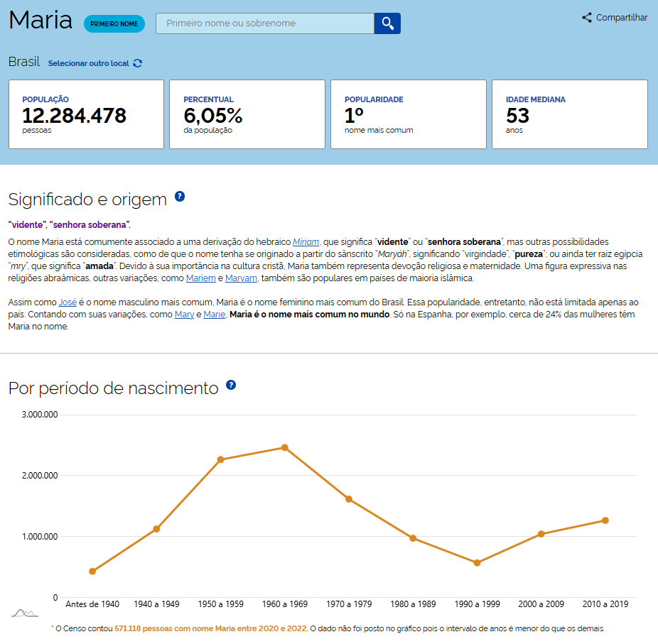Click the small curve chart icon below graph
658x644 pixels.
coord(23,613)
